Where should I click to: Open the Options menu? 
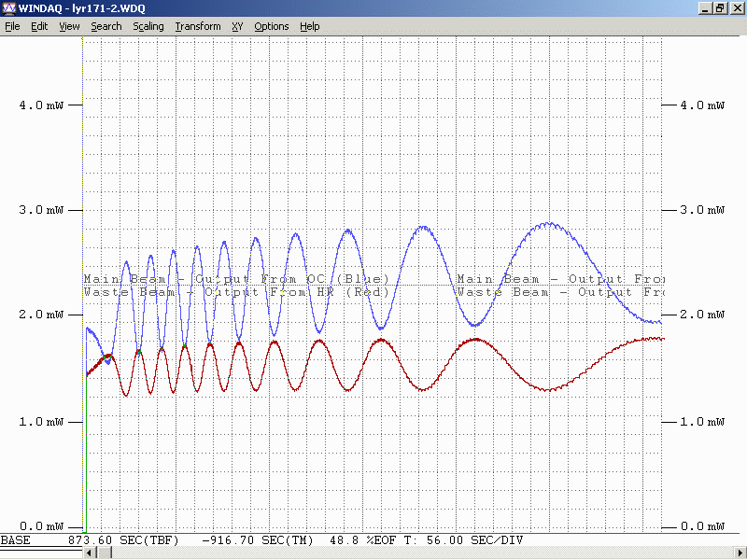tap(272, 26)
